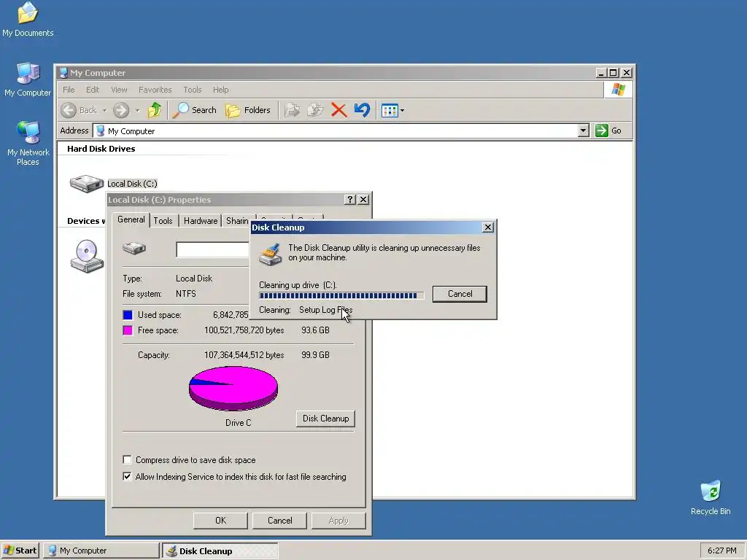Click the magenta Free space color swatch
This screenshot has height=560, width=747.
coord(128,330)
